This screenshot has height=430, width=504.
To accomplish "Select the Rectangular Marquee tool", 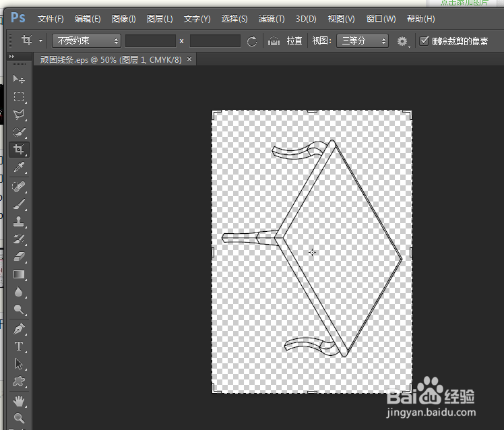I will (x=19, y=97).
